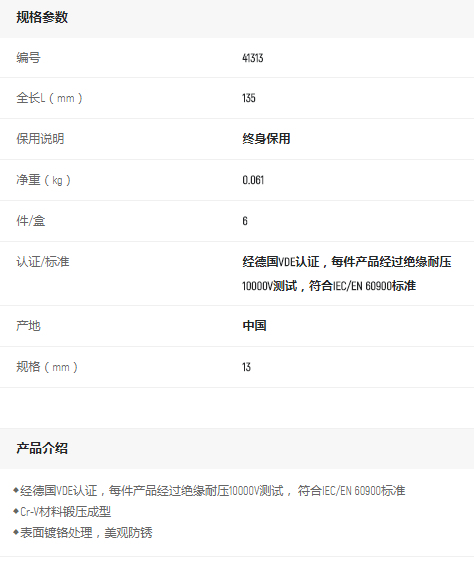Select the length value 135
This screenshot has width=474, height=562.
249,98
